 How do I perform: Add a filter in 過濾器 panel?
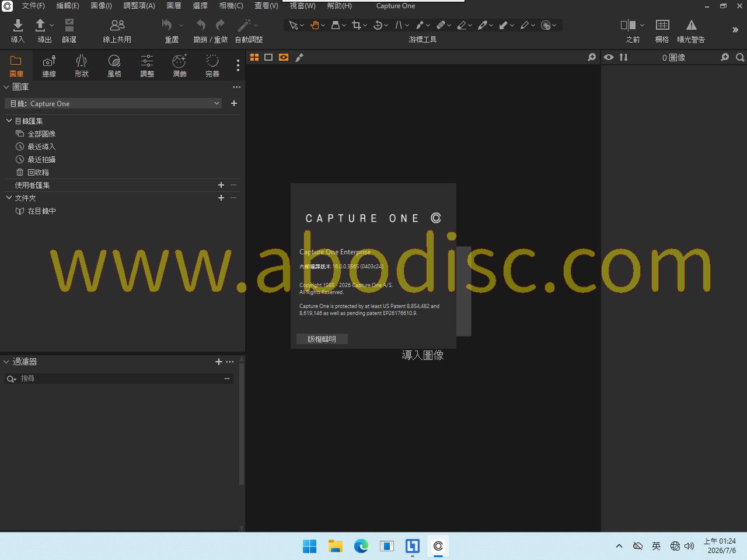coord(219,362)
